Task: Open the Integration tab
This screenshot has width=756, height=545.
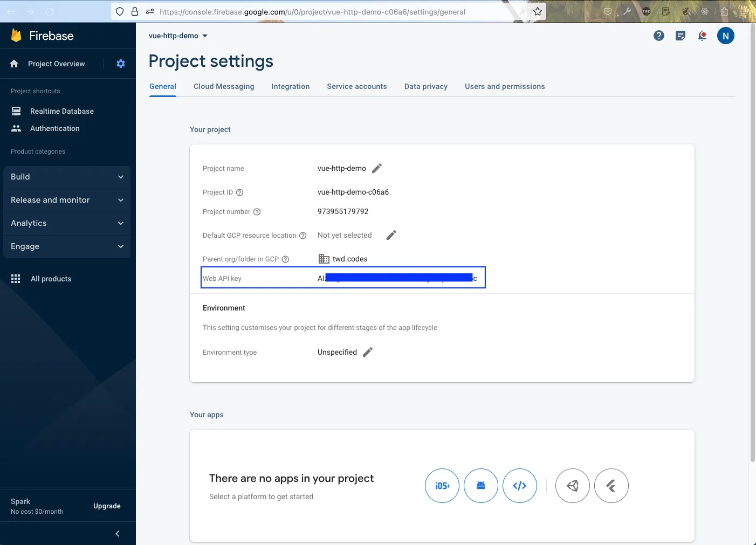Action: coord(291,86)
